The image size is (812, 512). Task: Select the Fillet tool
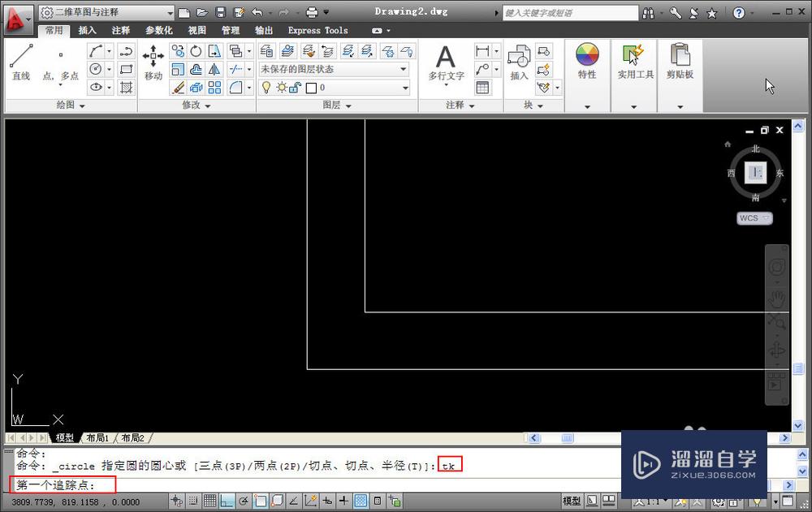pyautogui.click(x=235, y=87)
